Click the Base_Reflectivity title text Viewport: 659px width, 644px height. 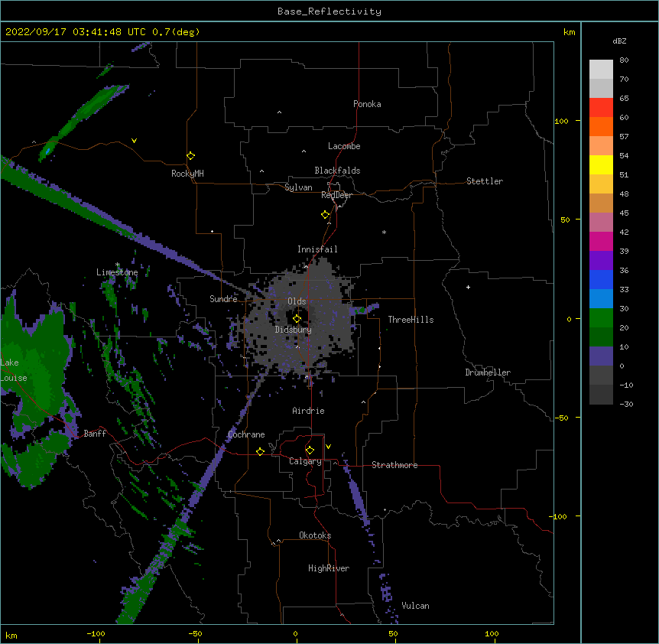click(x=329, y=11)
